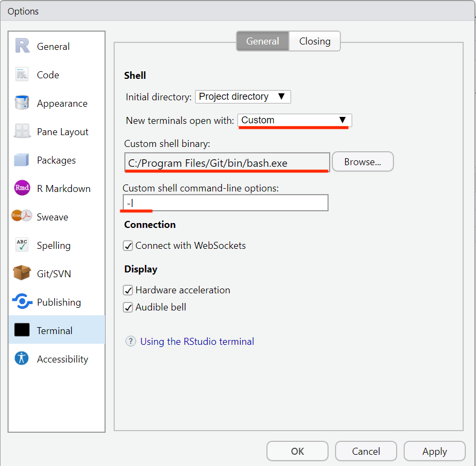Toggle the Hardware acceleration checkbox

[x=128, y=290]
